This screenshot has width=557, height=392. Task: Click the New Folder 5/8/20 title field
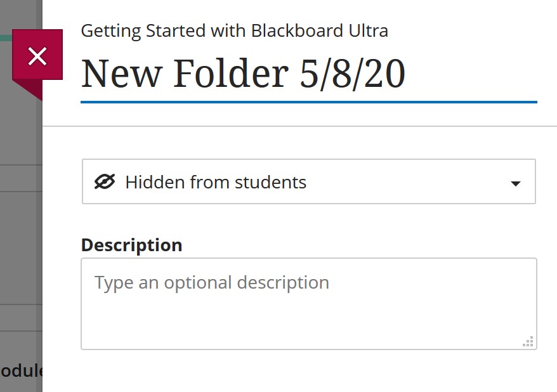243,73
